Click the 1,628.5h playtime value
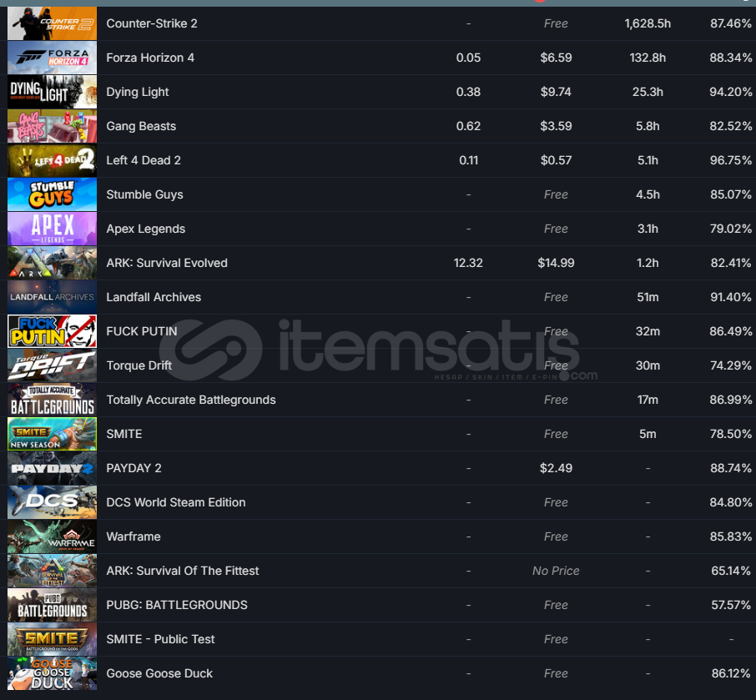The image size is (756, 700). (648, 23)
